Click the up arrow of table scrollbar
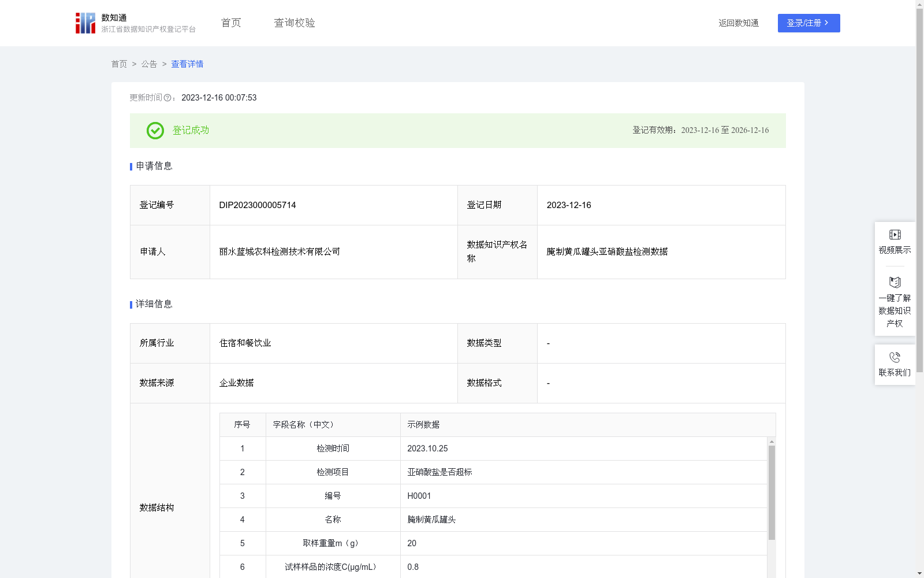The height and width of the screenshot is (578, 924). (772, 442)
